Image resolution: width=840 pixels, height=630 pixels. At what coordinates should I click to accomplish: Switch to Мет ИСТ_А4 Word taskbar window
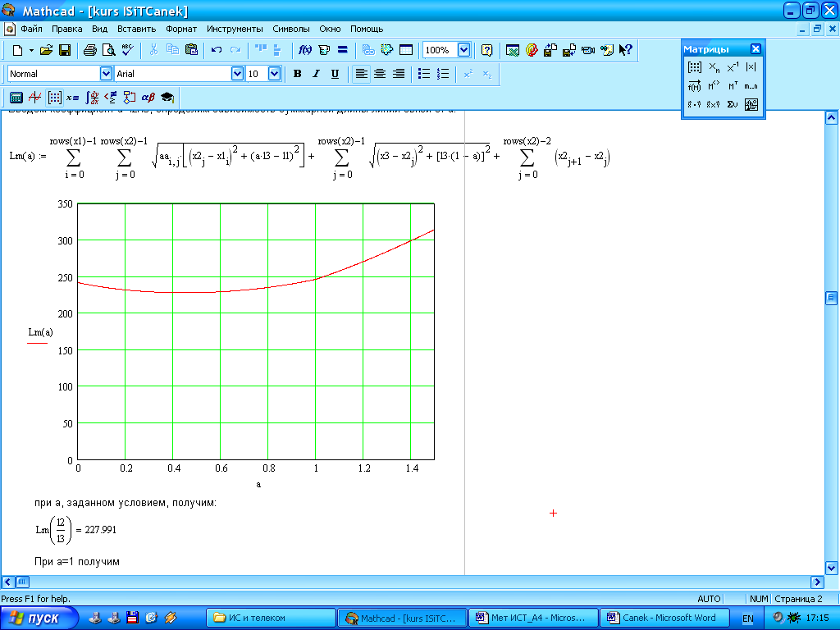click(533, 618)
